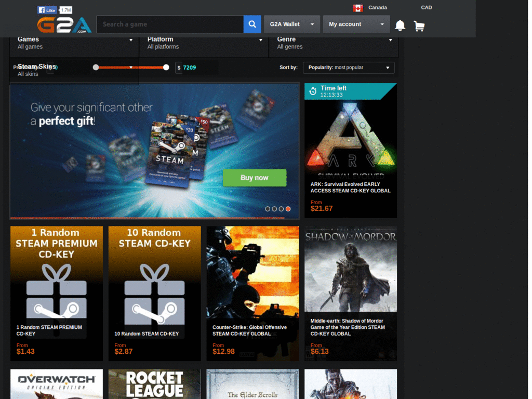
Task: Open the Shadow of Mordor product card
Action: 351,294
